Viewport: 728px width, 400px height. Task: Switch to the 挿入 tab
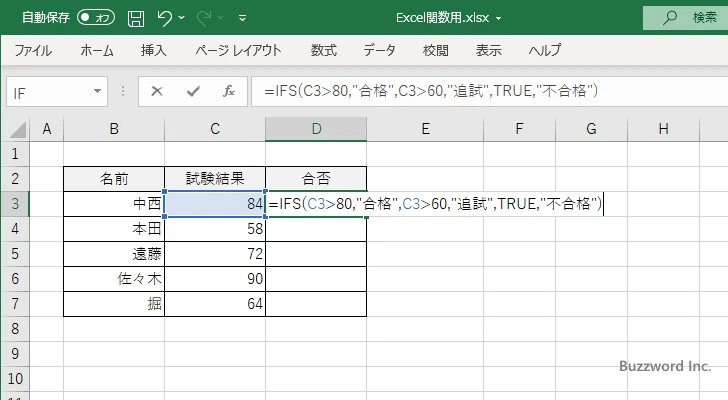154,50
